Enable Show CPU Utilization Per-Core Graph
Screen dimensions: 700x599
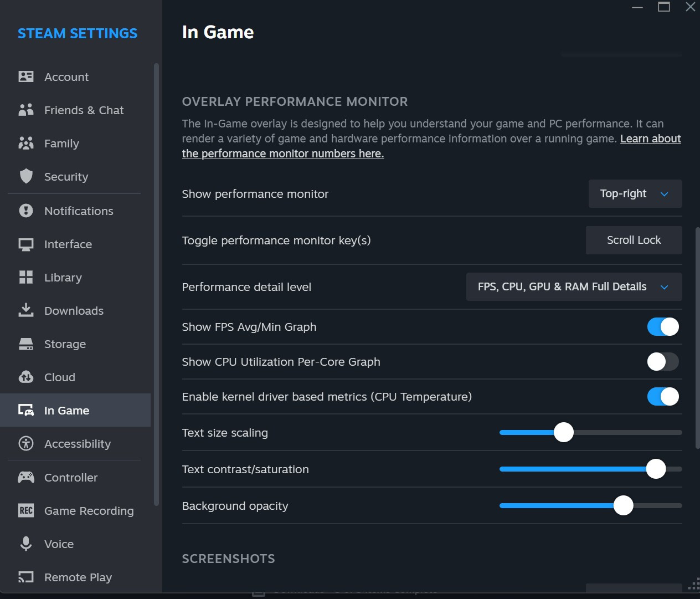tap(663, 361)
